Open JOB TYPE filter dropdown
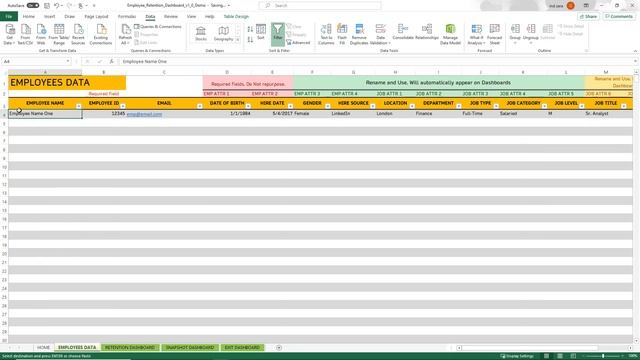 (496, 106)
